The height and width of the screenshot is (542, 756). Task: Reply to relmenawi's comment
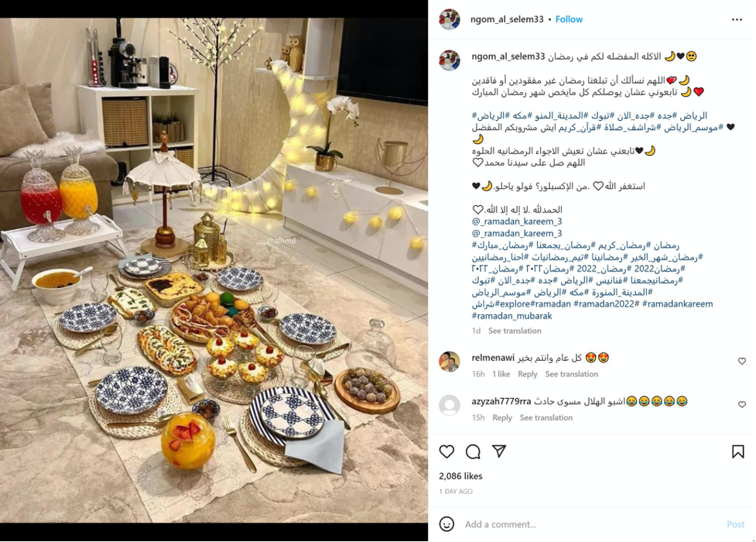(528, 374)
